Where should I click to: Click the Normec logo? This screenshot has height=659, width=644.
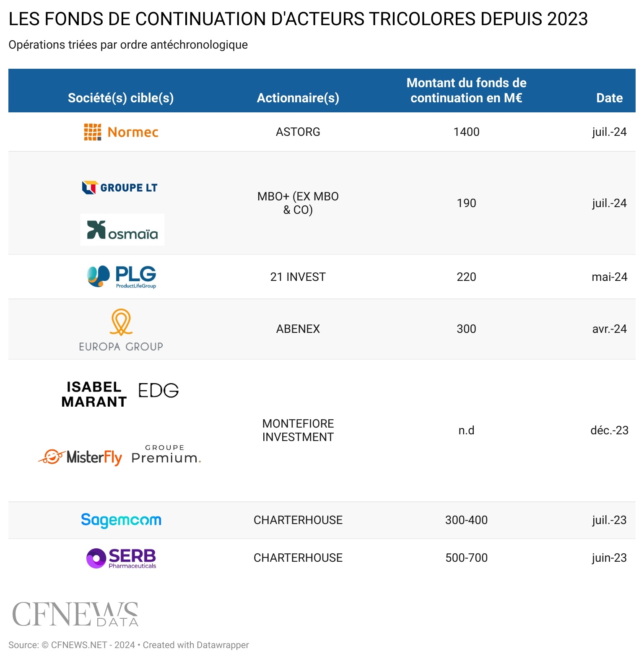tap(121, 132)
